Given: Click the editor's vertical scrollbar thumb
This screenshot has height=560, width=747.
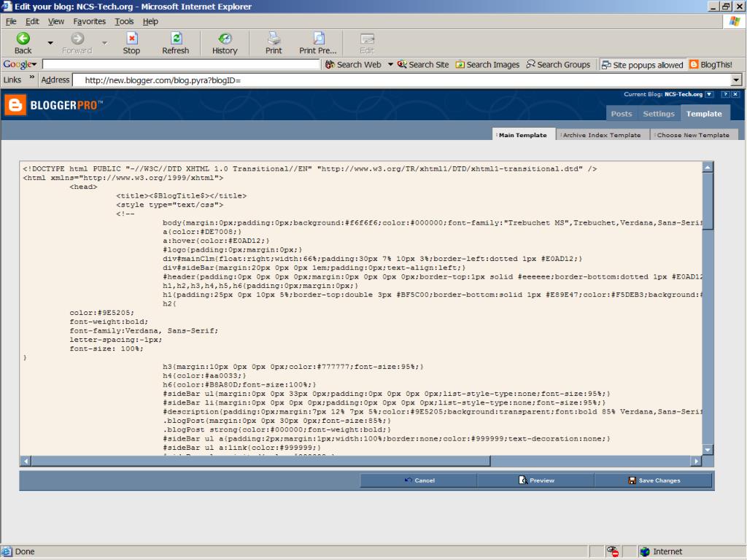Looking at the screenshot, I should tap(708, 201).
